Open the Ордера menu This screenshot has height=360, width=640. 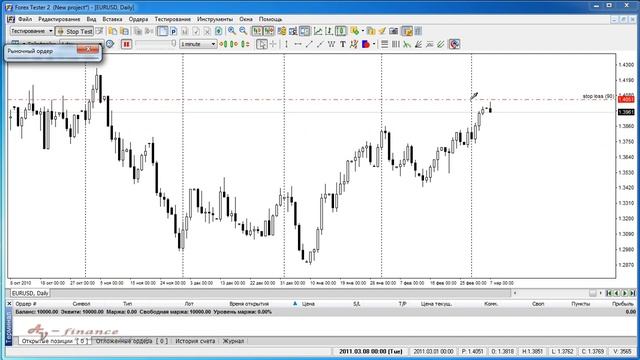138,19
